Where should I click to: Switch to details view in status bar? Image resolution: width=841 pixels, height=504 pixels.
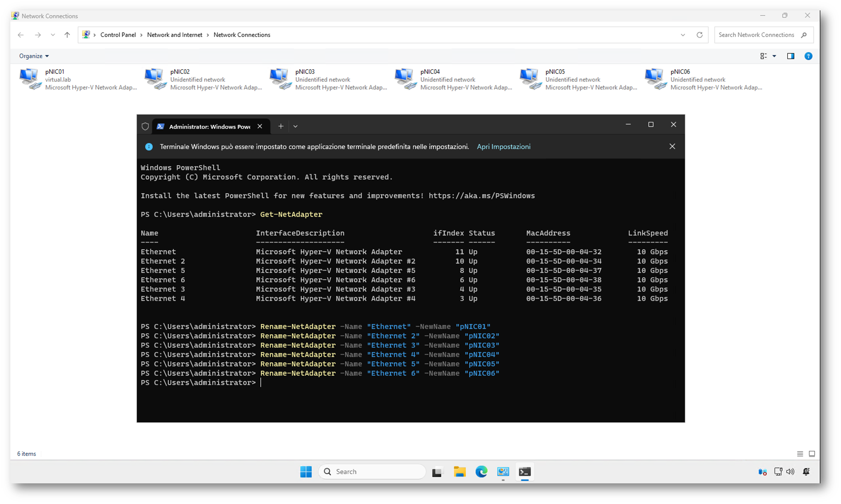[800, 454]
